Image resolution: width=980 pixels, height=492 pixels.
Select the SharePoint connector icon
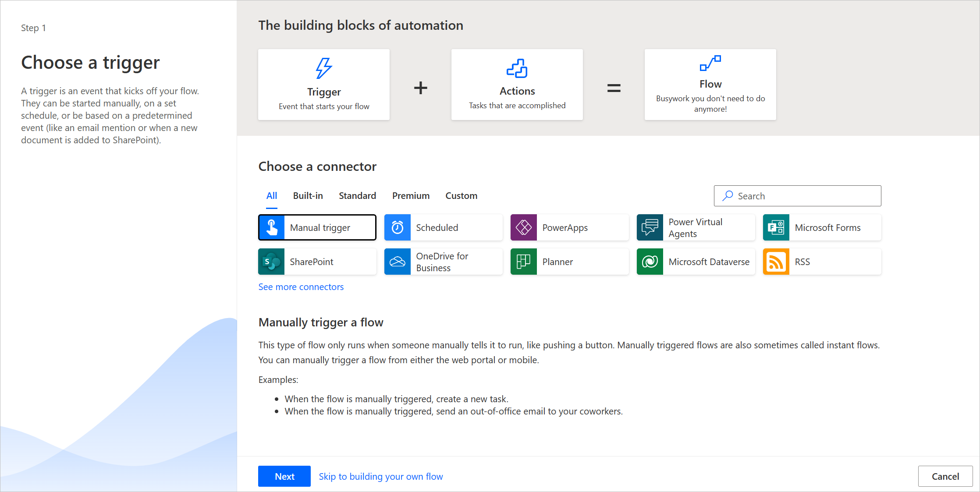272,261
